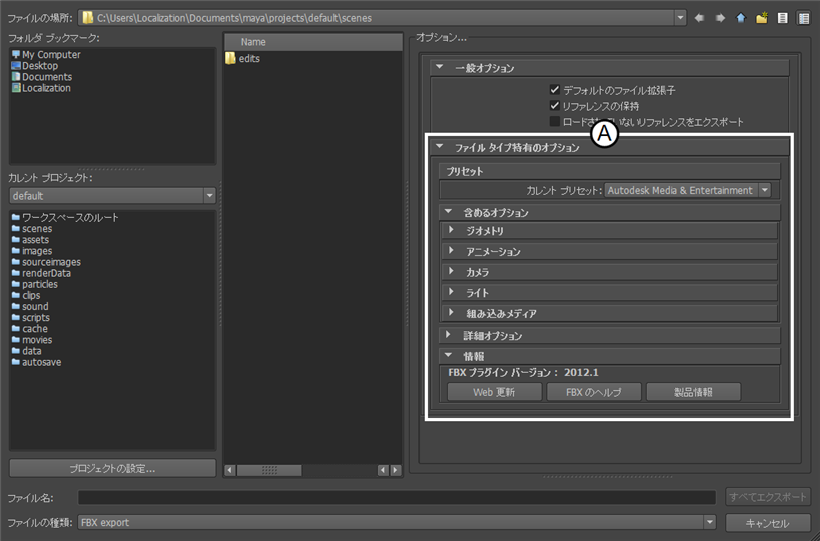Enable ロードされていないリファレンスをエクスポート checkbox
Screen dimensions: 820x541
click(x=555, y=122)
